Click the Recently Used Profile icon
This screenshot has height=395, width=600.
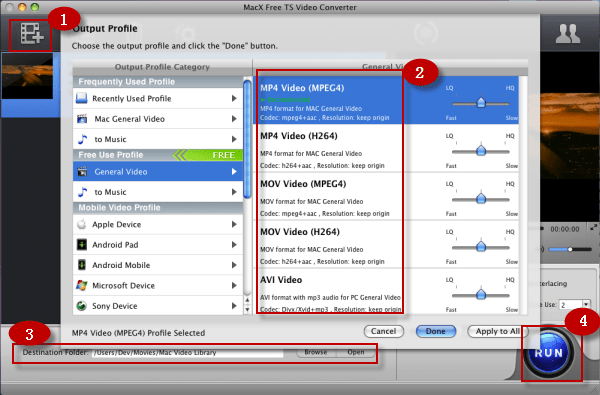(82, 98)
